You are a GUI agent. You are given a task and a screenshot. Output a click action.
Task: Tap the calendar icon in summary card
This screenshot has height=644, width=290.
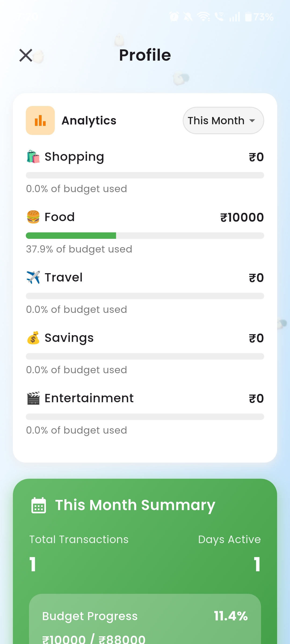(39, 505)
